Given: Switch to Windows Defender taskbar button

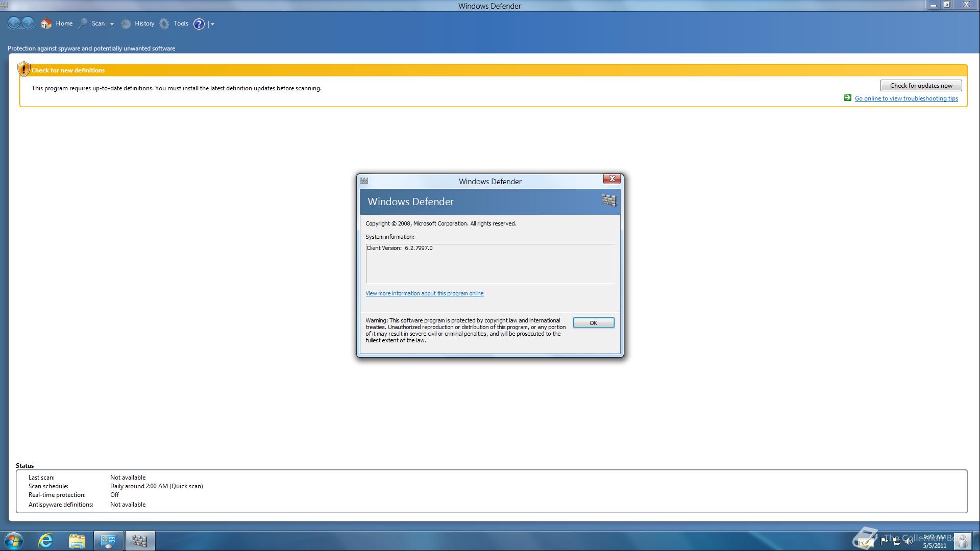Looking at the screenshot, I should click(x=139, y=541).
